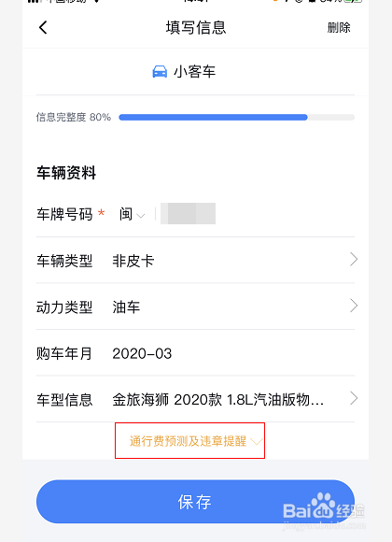Screen dimensions: 392x542
Task: Open the 闽 province dropdown
Action: point(132,214)
